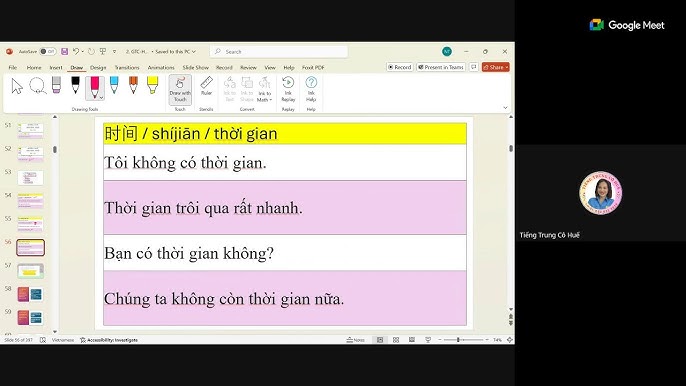Select slide 55 thumbnail
Image resolution: width=686 pixels, height=386 pixels.
click(x=30, y=224)
